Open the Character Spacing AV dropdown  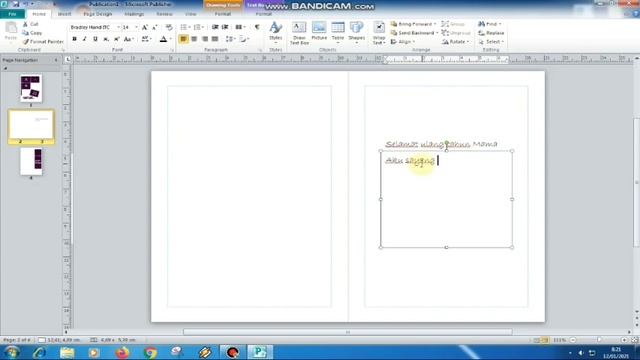pyautogui.click(x=146, y=39)
